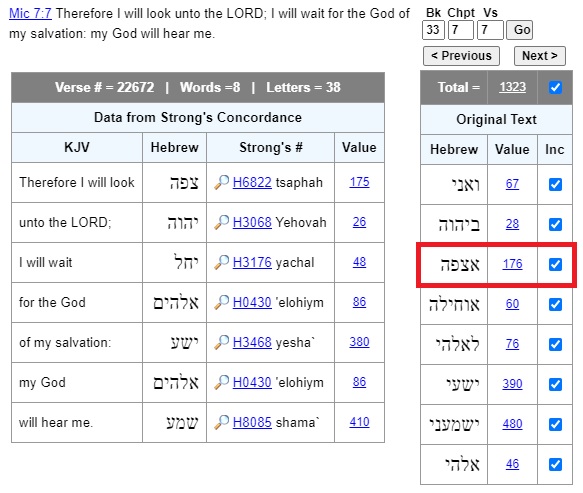Go to the Previous verse
This screenshot has width=583, height=493.
(x=461, y=56)
